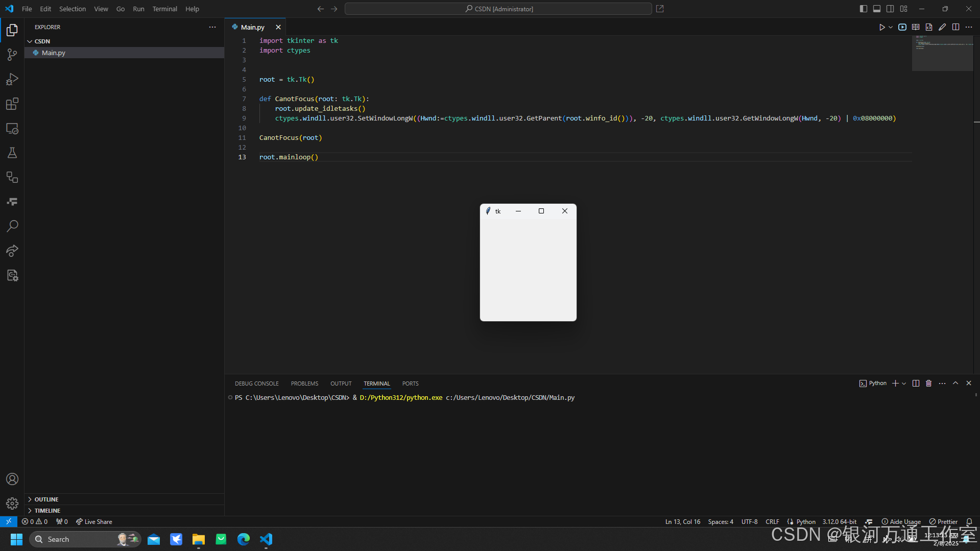This screenshot has width=980, height=551.
Task: Switch to the Debug Console tab
Action: pyautogui.click(x=257, y=384)
